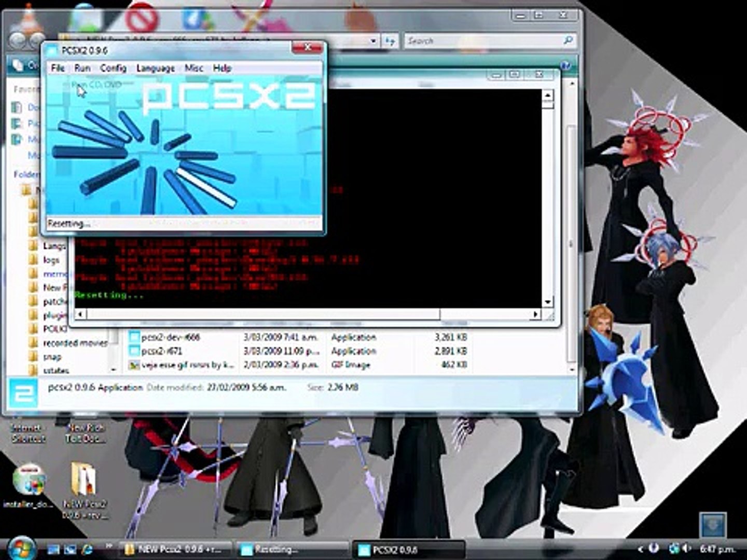The height and width of the screenshot is (560, 747).
Task: Click the console horizontal scrollbar thumb
Action: coord(263,314)
